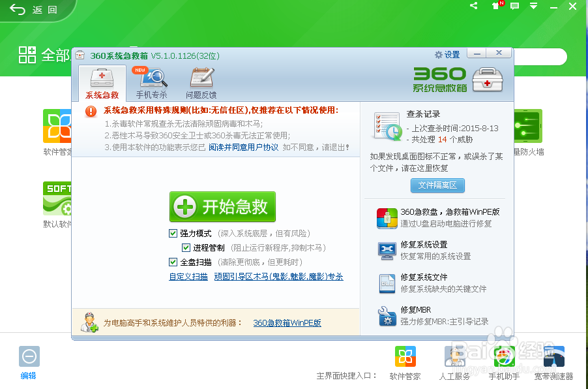Open 软件管家 from the bottom shortcut bar
Image resolution: width=588 pixels, height=389 pixels.
pyautogui.click(x=405, y=358)
